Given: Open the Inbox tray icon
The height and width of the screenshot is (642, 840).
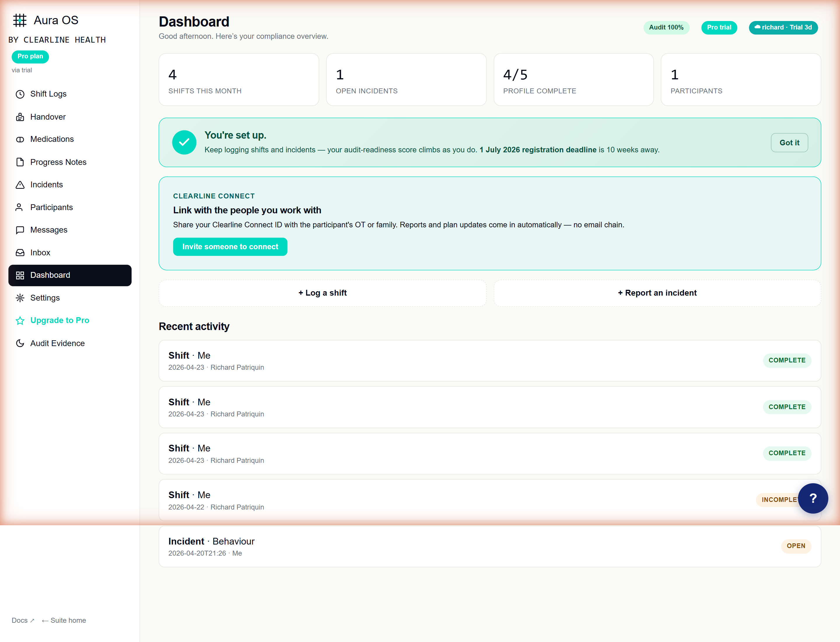Looking at the screenshot, I should pos(20,252).
